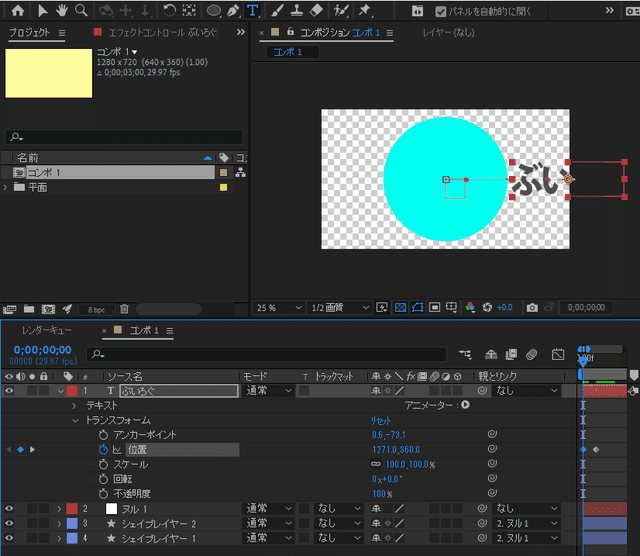Open magnification 25% dropdown
The height and width of the screenshot is (556, 640).
pyautogui.click(x=280, y=307)
